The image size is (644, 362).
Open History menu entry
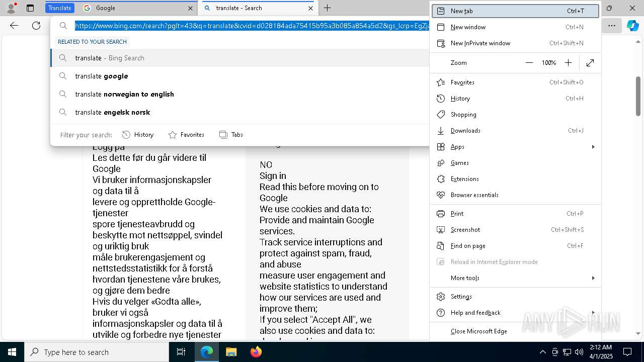pyautogui.click(x=516, y=99)
